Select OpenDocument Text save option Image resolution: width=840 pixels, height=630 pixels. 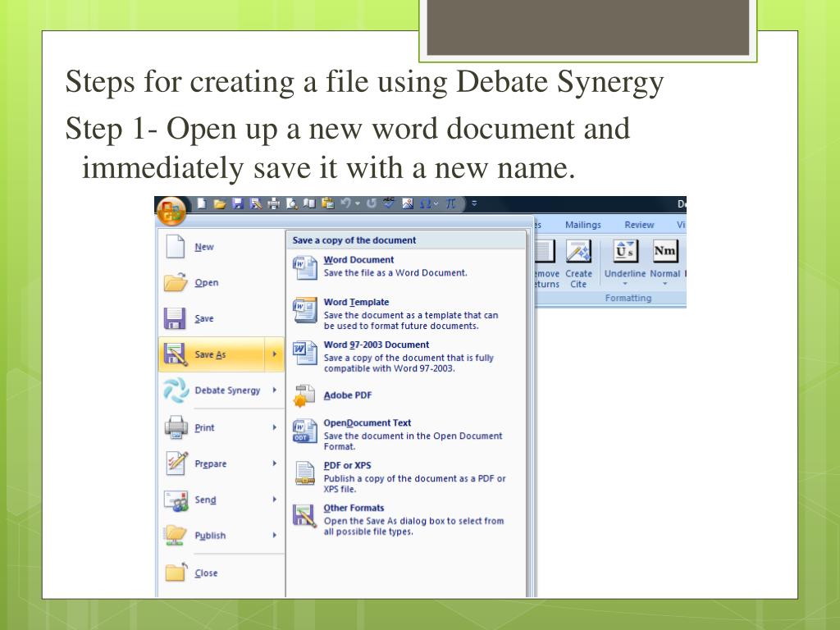[x=405, y=435]
